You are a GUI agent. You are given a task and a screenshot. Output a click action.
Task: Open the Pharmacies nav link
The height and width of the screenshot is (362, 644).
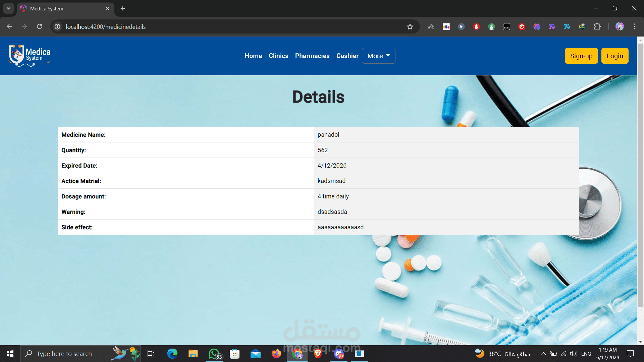[x=312, y=56]
